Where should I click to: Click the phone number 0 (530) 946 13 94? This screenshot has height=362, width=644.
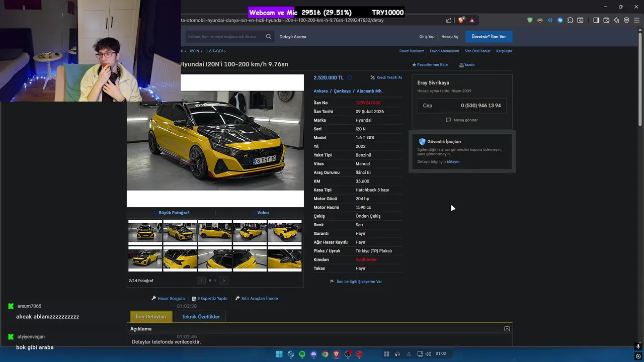[481, 106]
